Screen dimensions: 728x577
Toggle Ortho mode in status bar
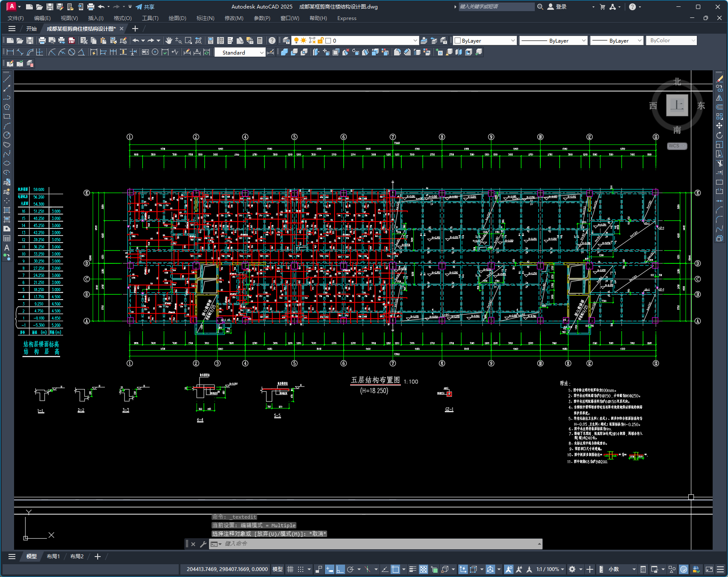(x=340, y=569)
